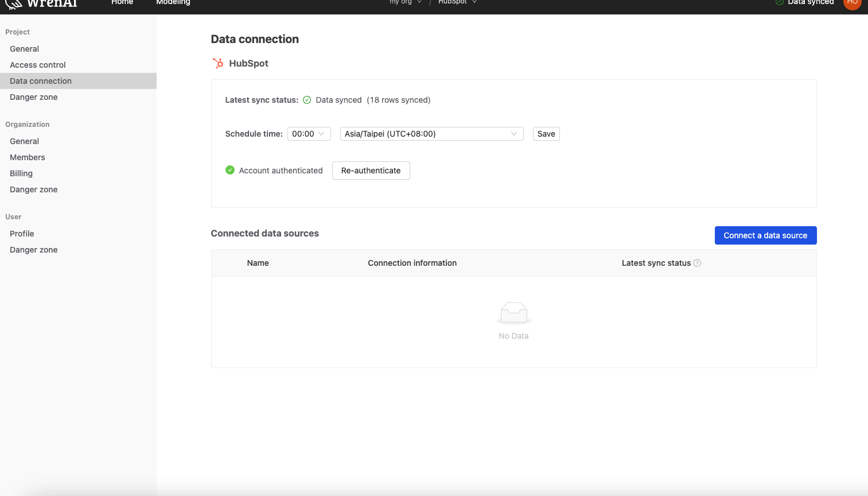Go to Home in top navigation
Screen dimensions: 868x496
tap(122, 2)
